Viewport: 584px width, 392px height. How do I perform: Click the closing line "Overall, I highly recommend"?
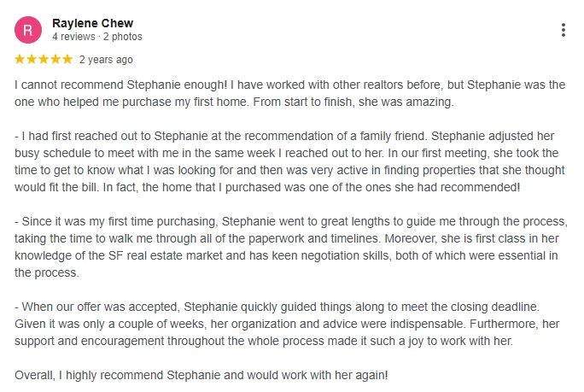point(201,375)
